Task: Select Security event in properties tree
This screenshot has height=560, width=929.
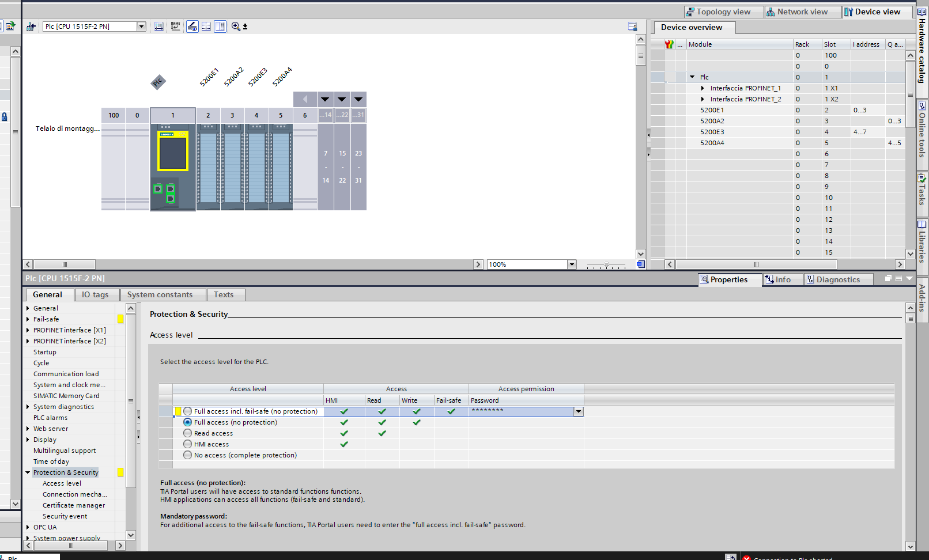Action: 65,516
